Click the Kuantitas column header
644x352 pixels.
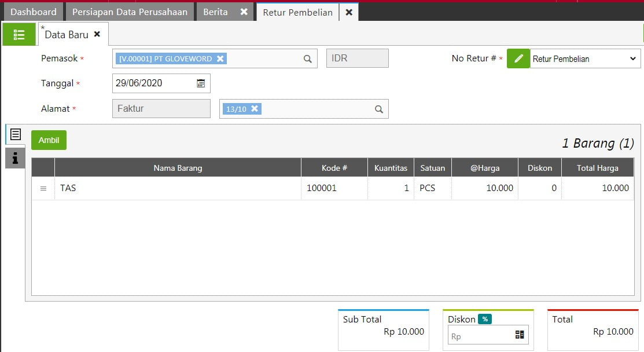[391, 168]
